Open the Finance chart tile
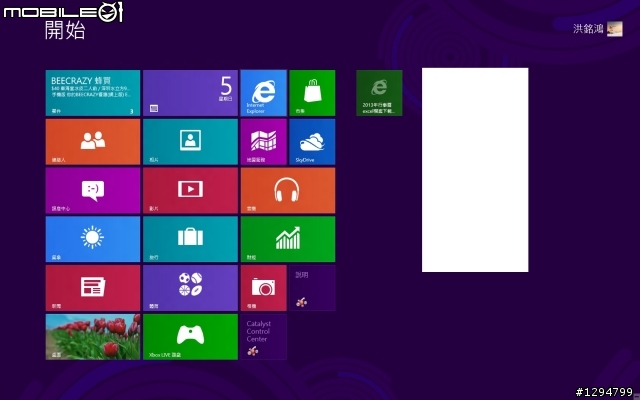This screenshot has width=640, height=400. pos(288,239)
